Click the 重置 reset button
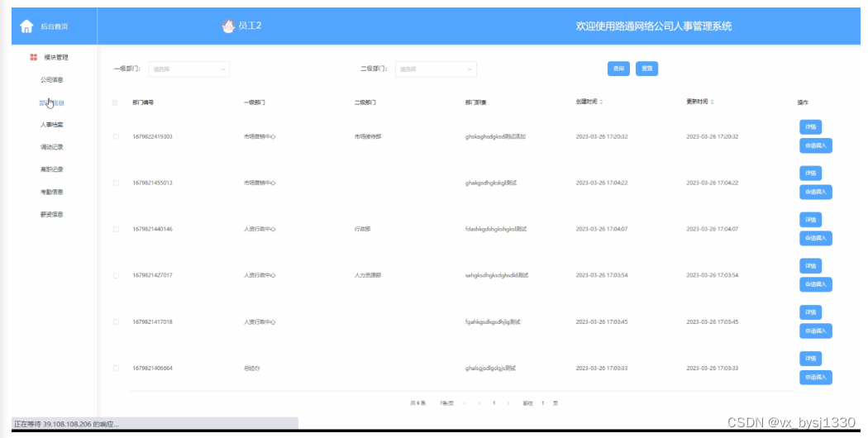The height and width of the screenshot is (438, 868). (x=646, y=69)
